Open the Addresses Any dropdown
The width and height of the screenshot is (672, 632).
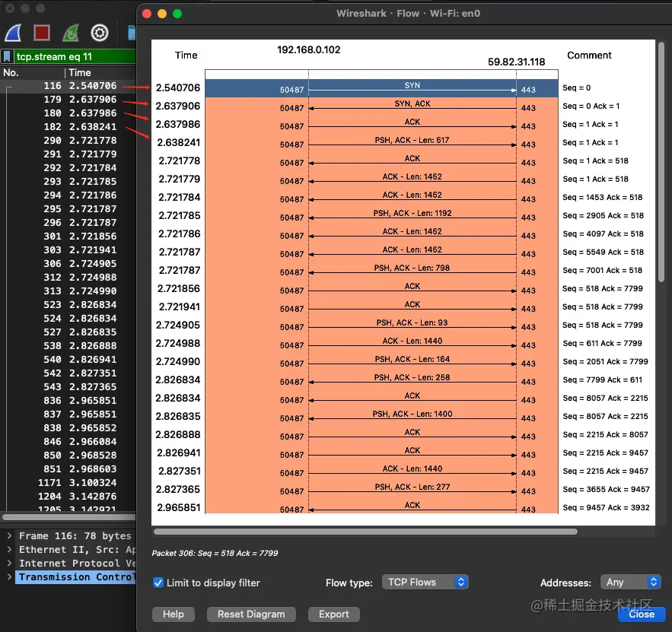tap(630, 583)
